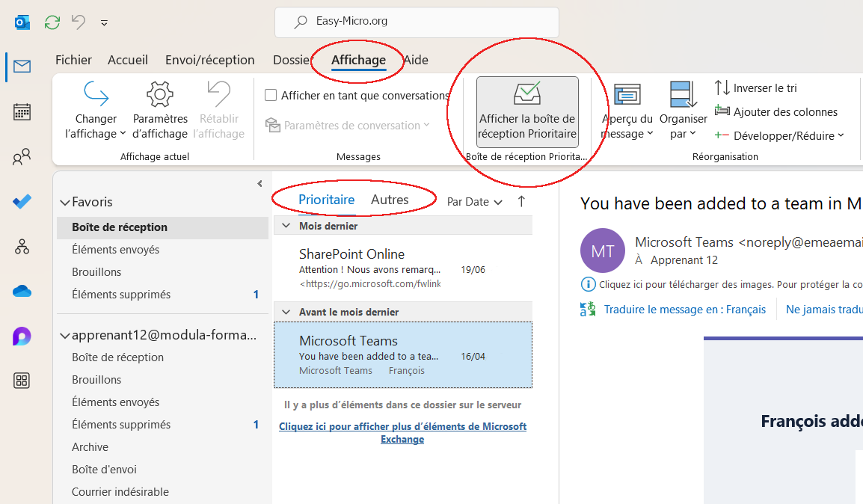Open Changer l'affichage dropdown
Screen dimensions: 863x504
pos(96,111)
